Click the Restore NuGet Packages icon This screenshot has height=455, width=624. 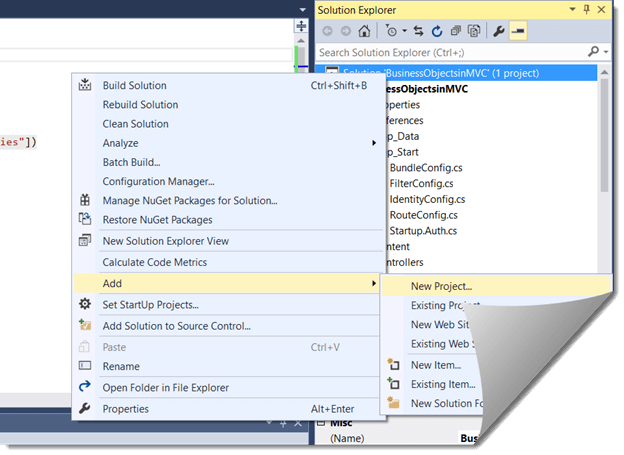(x=85, y=219)
